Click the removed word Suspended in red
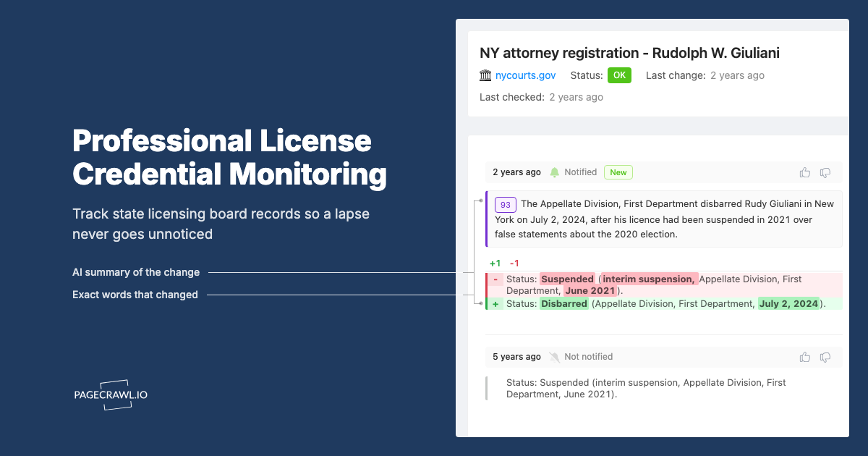Image resolution: width=868 pixels, height=456 pixels. (567, 279)
